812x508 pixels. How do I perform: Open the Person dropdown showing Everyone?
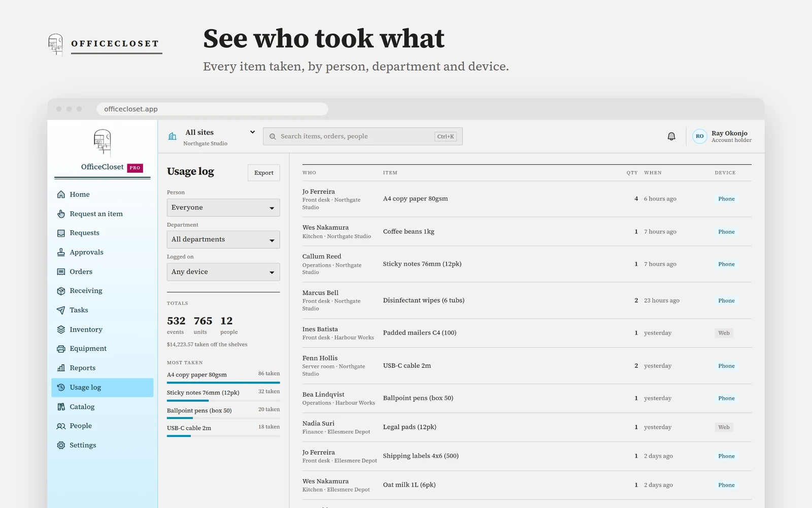[x=223, y=208]
